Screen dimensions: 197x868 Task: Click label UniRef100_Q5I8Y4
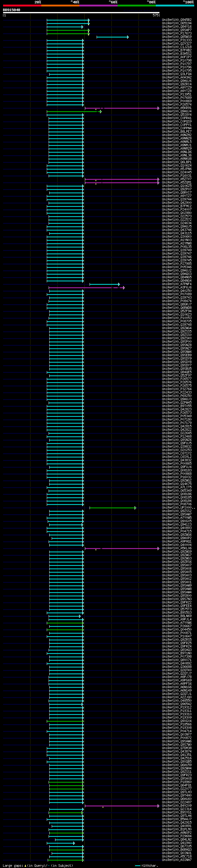[172, 115]
